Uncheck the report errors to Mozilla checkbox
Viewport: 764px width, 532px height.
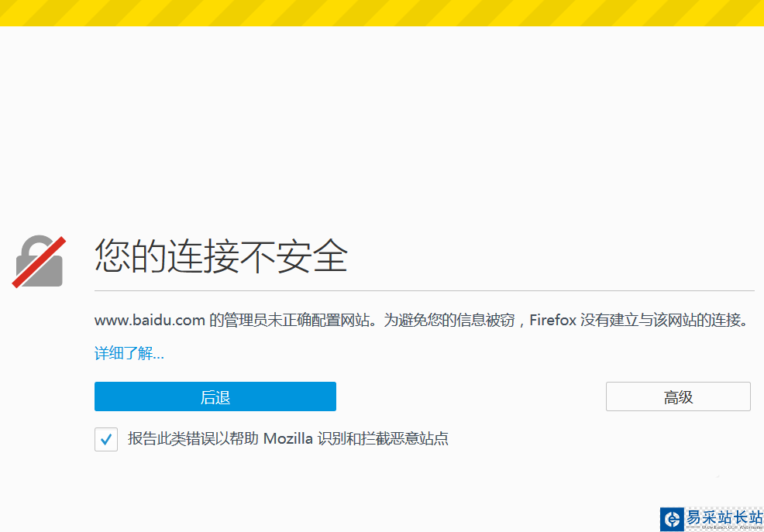pyautogui.click(x=105, y=439)
